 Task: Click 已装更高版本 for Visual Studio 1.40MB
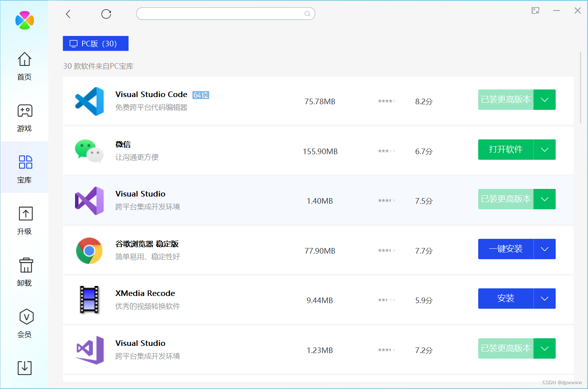coord(506,199)
